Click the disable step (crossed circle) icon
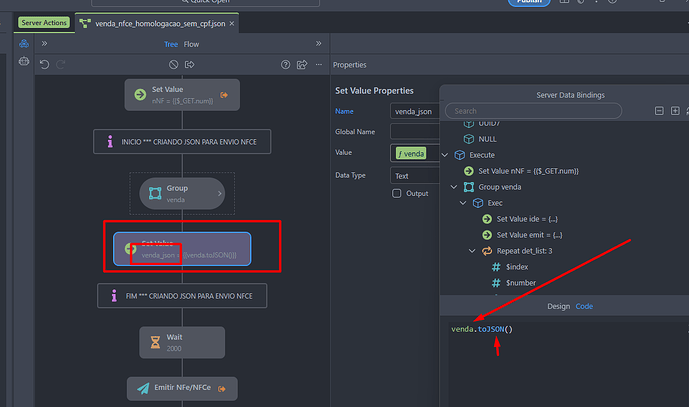 pyautogui.click(x=173, y=65)
